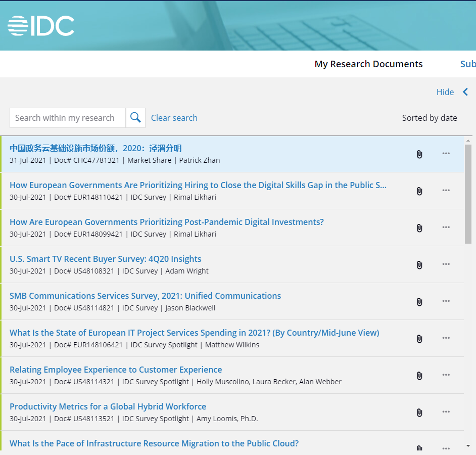Click paperclip icon for Chinese government cloud document
This screenshot has width=476, height=455.
click(419, 154)
